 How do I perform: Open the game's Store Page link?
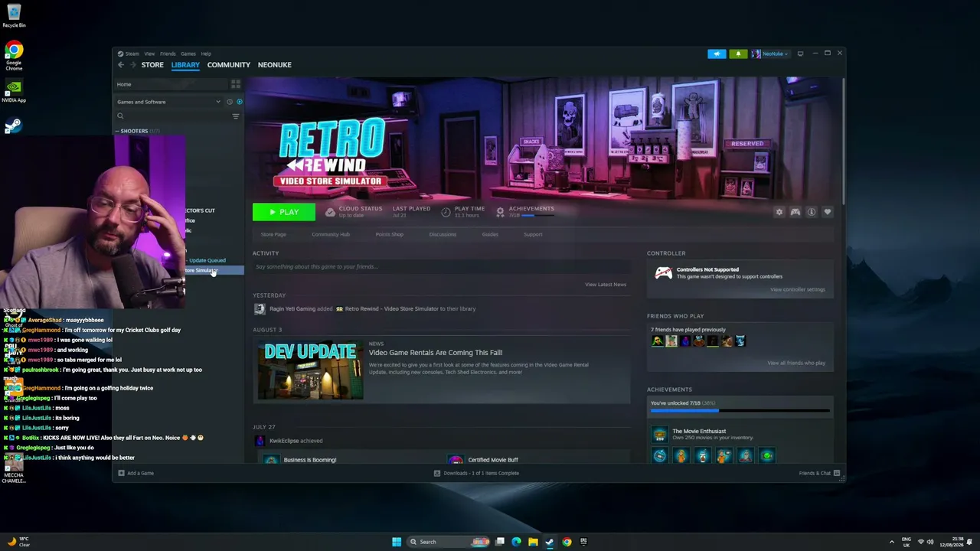[x=273, y=234]
